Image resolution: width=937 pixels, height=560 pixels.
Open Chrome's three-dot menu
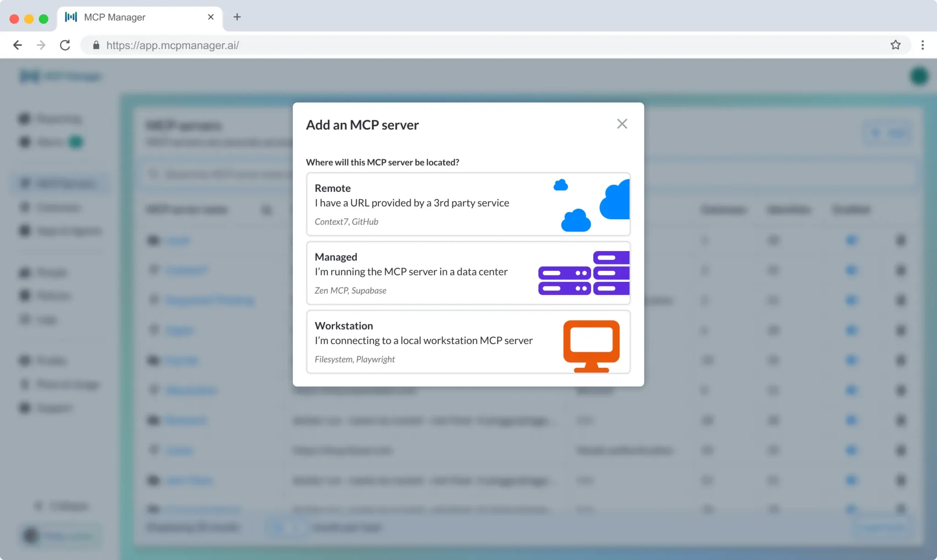pyautogui.click(x=922, y=45)
